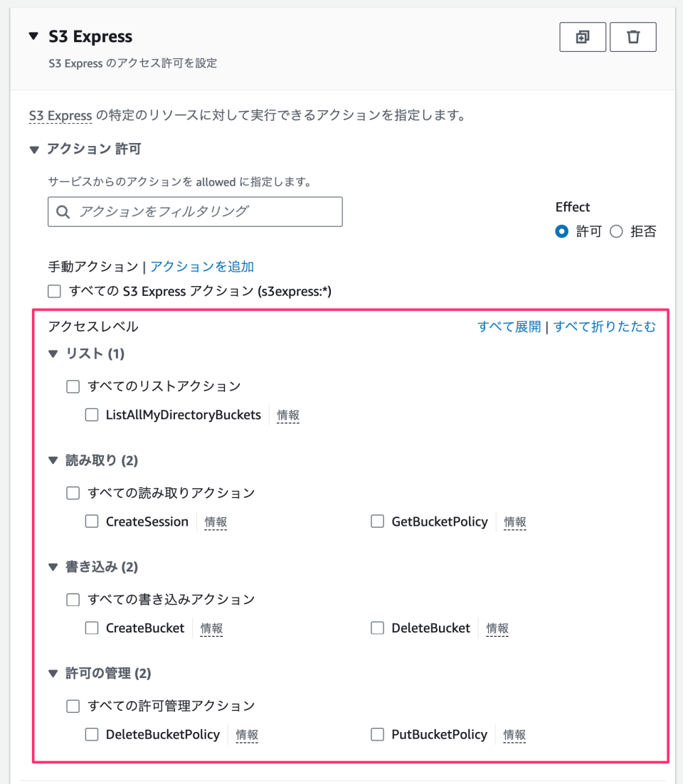Collapse the リスト (1) access level group

(x=52, y=354)
